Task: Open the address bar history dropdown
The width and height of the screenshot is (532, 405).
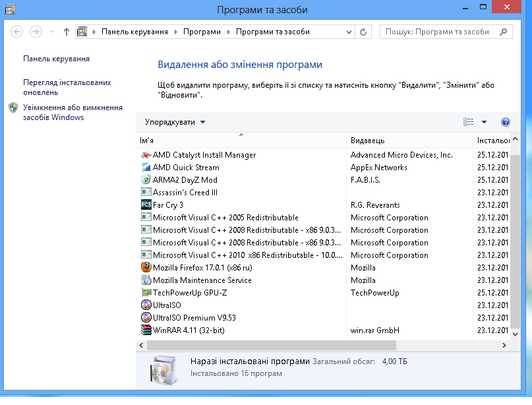Action: 349,32
